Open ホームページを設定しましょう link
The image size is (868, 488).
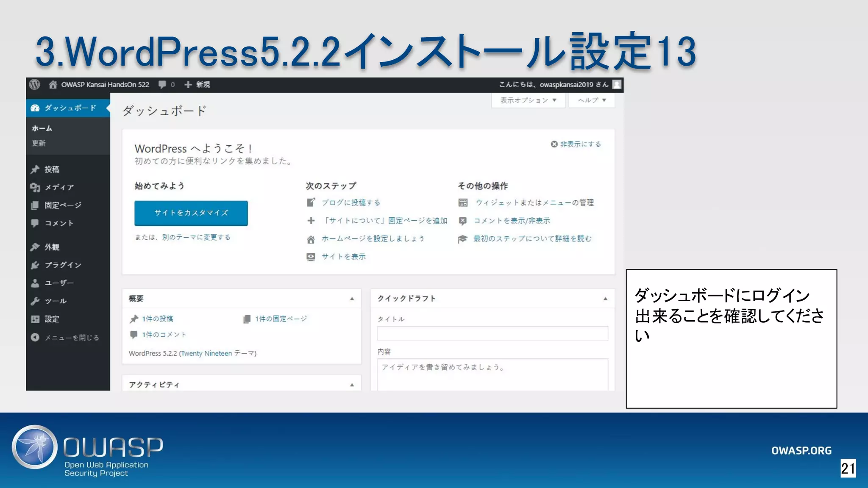[x=373, y=239]
